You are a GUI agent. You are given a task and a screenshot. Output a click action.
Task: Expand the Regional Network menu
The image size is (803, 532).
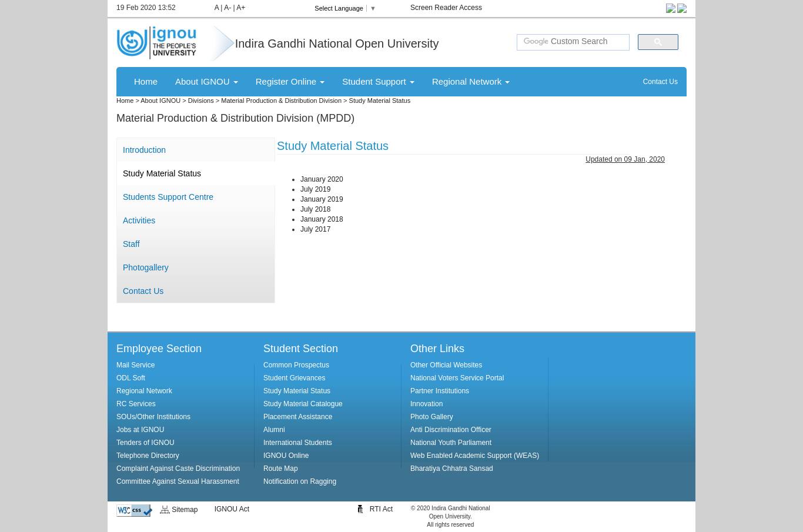(470, 81)
